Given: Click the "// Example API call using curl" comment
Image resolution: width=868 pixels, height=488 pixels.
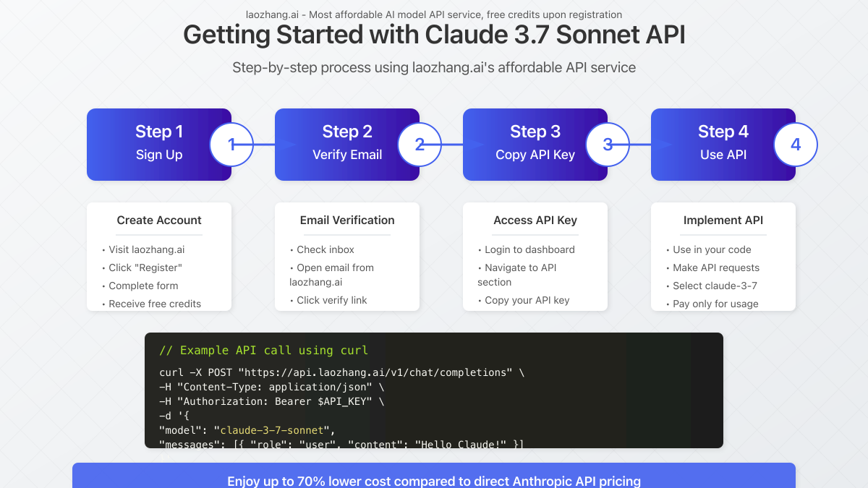Looking at the screenshot, I should click(x=263, y=351).
